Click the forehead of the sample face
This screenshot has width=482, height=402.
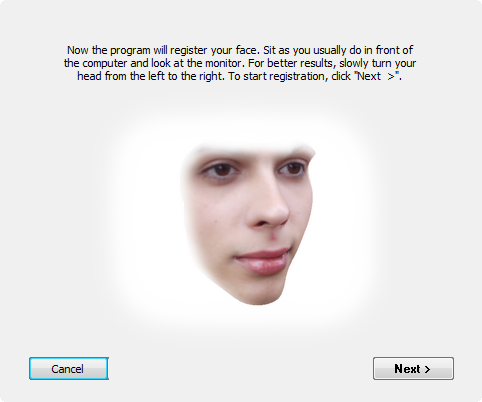pos(250,152)
